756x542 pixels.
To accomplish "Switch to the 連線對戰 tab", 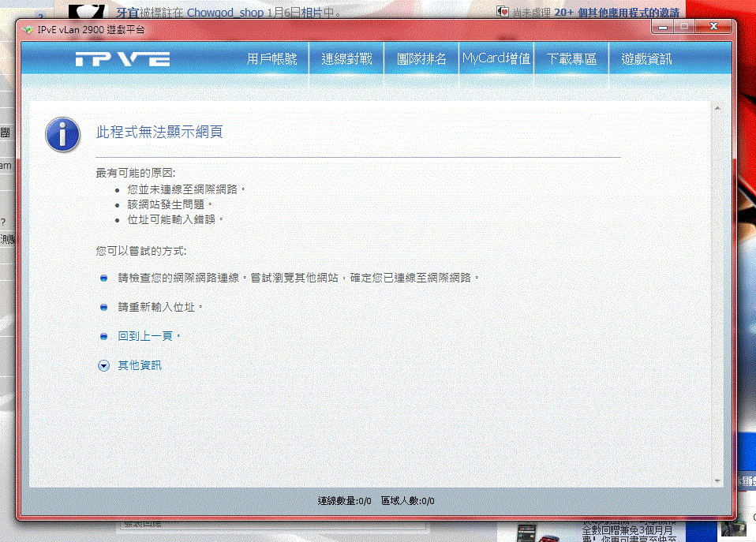I will [x=346, y=59].
